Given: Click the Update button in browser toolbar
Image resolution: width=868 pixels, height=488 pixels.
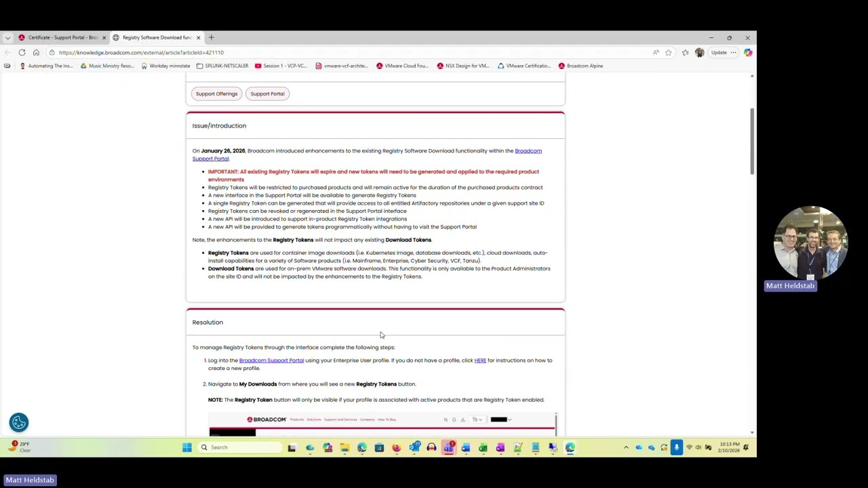Looking at the screenshot, I should point(719,52).
